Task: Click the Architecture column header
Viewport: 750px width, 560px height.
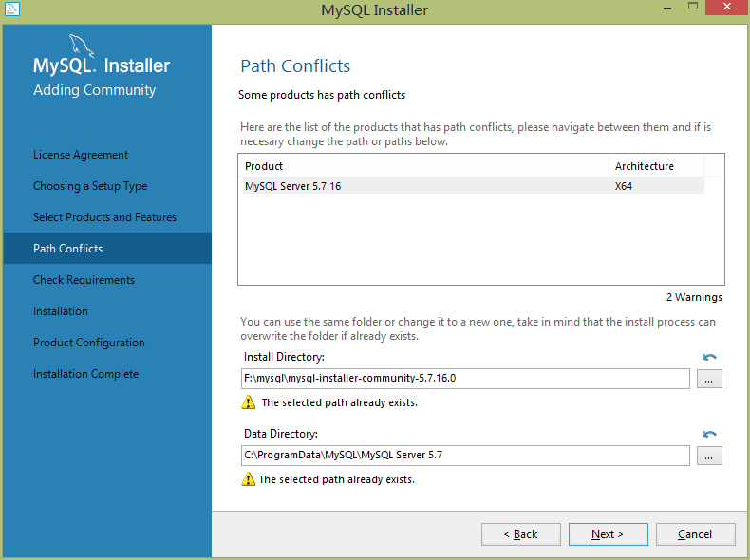Action: 655,166
